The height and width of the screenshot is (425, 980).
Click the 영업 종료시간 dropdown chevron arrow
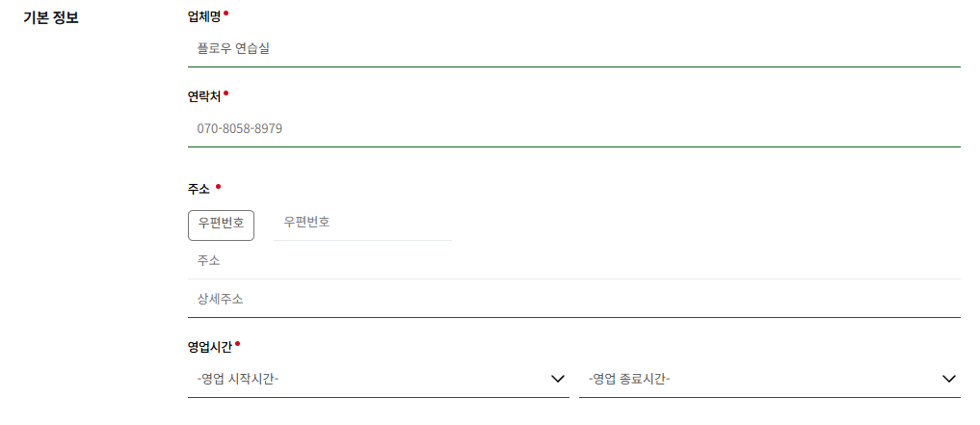pos(948,379)
